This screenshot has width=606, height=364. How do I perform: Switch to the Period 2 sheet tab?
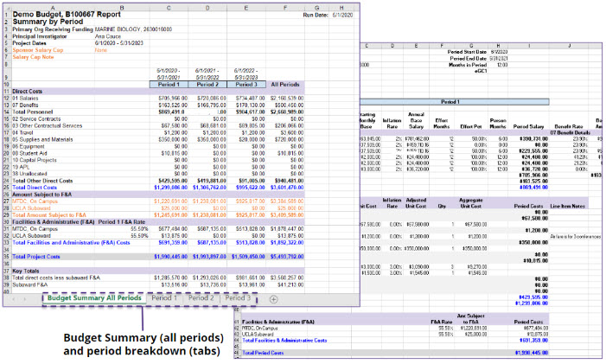[201, 298]
